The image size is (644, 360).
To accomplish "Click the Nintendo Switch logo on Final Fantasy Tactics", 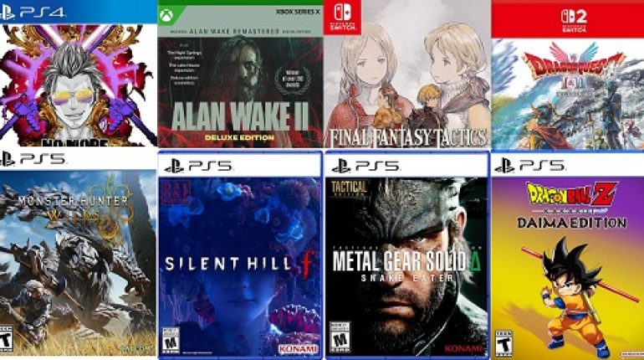I will click(x=342, y=17).
